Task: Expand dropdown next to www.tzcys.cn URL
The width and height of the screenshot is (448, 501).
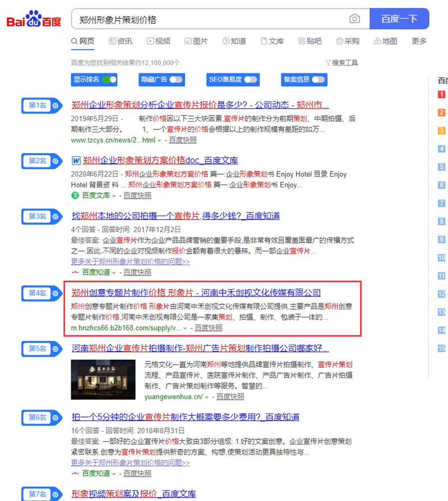Action: pos(159,141)
